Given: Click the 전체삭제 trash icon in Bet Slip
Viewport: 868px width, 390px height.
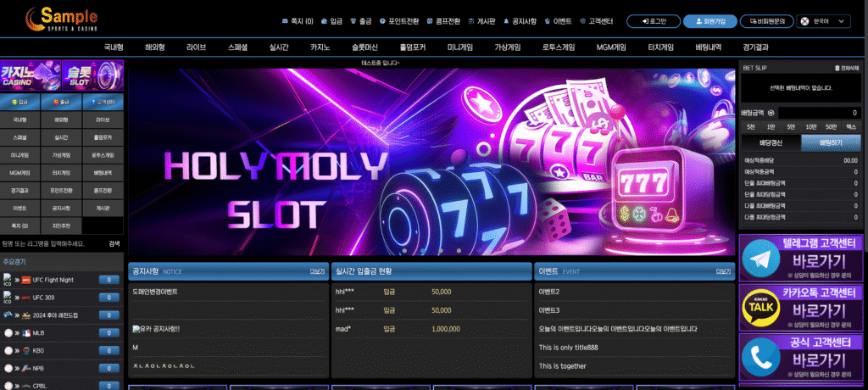Looking at the screenshot, I should [x=835, y=67].
